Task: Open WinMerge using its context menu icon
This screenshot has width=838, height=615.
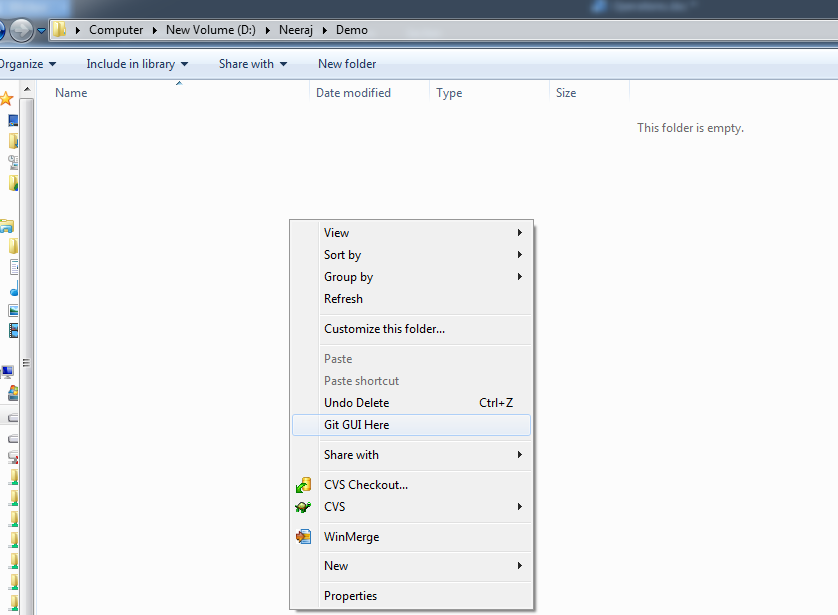Action: (302, 536)
